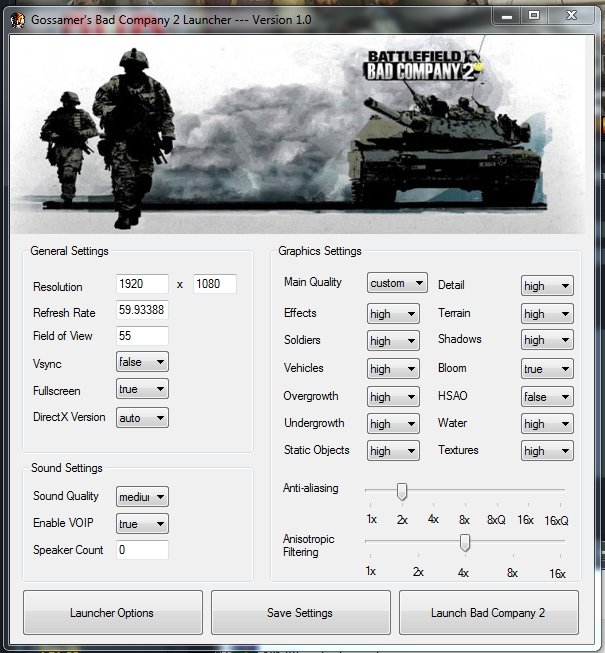Open the Undergrowth quality dropdown
This screenshot has height=653, width=605.
(x=393, y=424)
